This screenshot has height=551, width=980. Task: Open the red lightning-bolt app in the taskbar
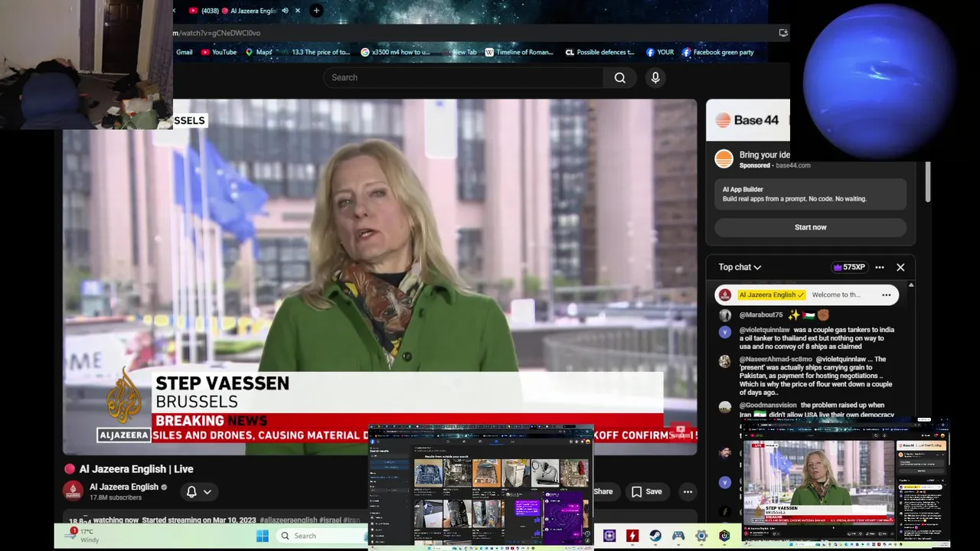[632, 536]
